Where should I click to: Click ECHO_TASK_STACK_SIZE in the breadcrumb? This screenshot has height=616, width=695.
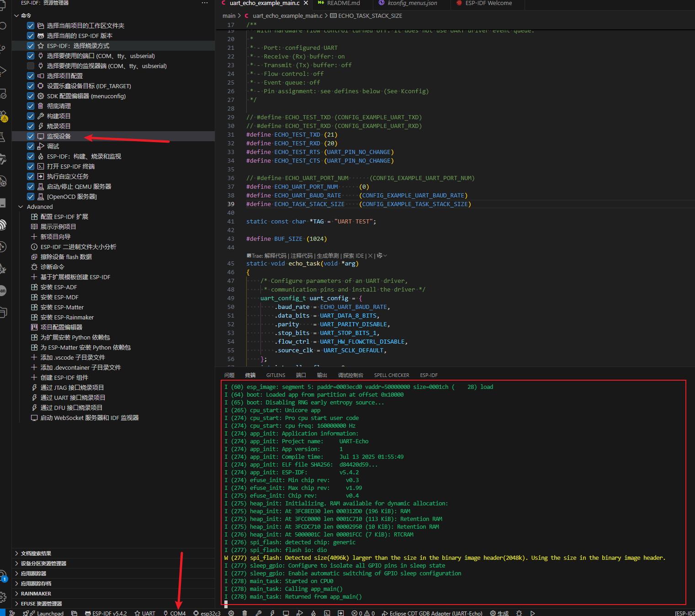tap(370, 16)
